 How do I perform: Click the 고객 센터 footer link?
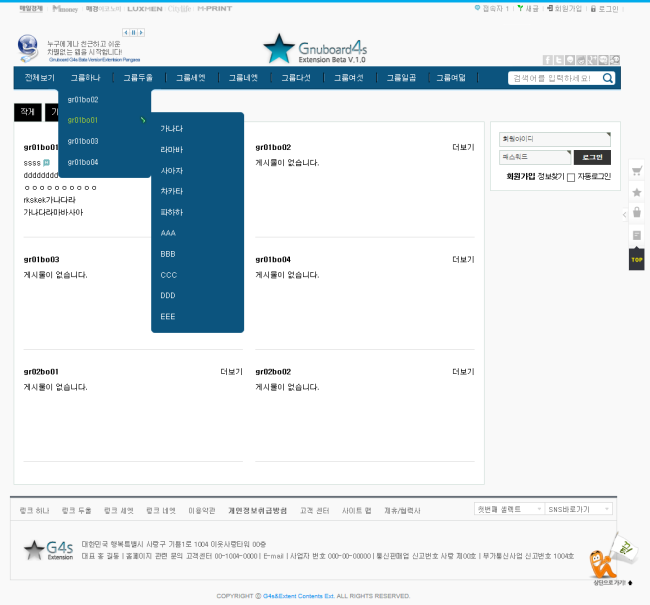pyautogui.click(x=315, y=510)
